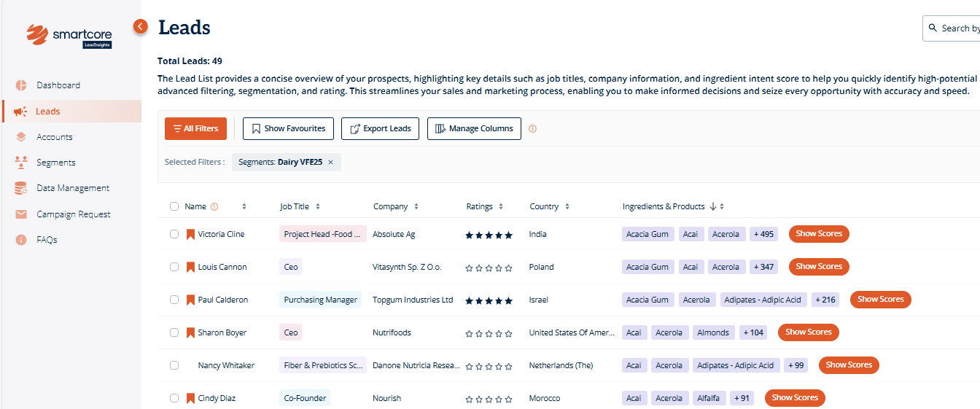Expand the +495 ingredients for Victoria Cline

pos(763,234)
